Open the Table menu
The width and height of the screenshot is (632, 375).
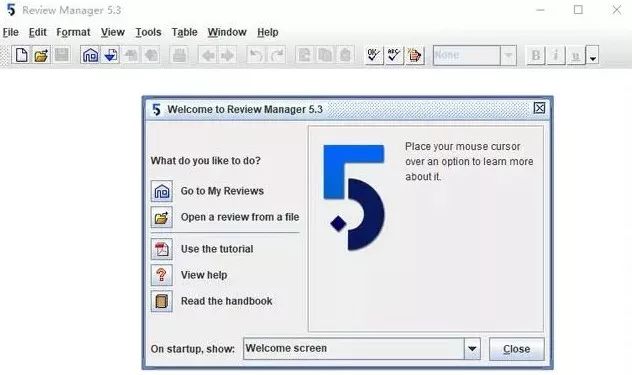coord(184,32)
